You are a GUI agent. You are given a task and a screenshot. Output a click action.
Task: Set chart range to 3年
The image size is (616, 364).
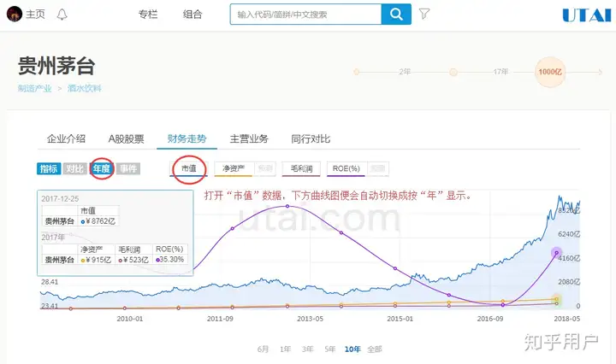pos(308,349)
